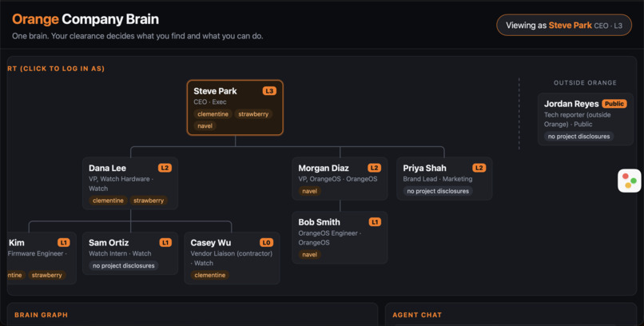
Task: Select the Priya Shah org card
Action: point(444,179)
